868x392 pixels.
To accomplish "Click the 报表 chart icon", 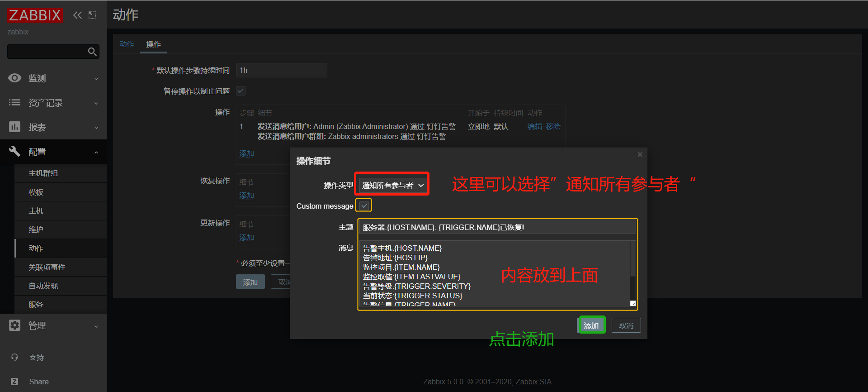I will click(x=14, y=127).
